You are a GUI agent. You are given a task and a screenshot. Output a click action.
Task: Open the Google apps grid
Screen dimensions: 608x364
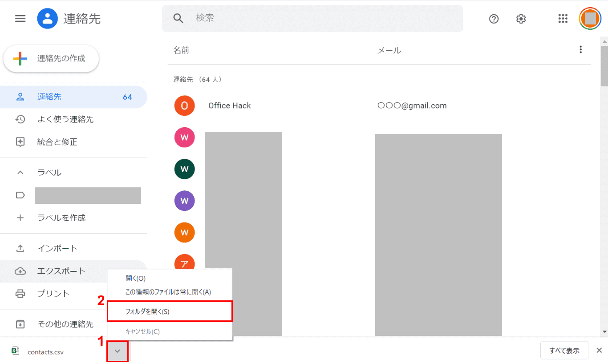click(x=563, y=18)
